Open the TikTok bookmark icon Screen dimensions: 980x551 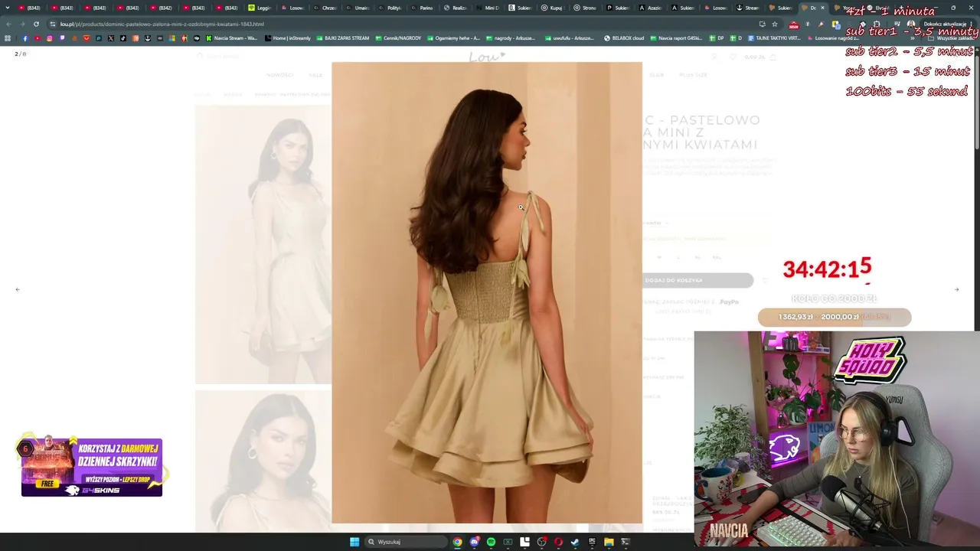click(123, 38)
